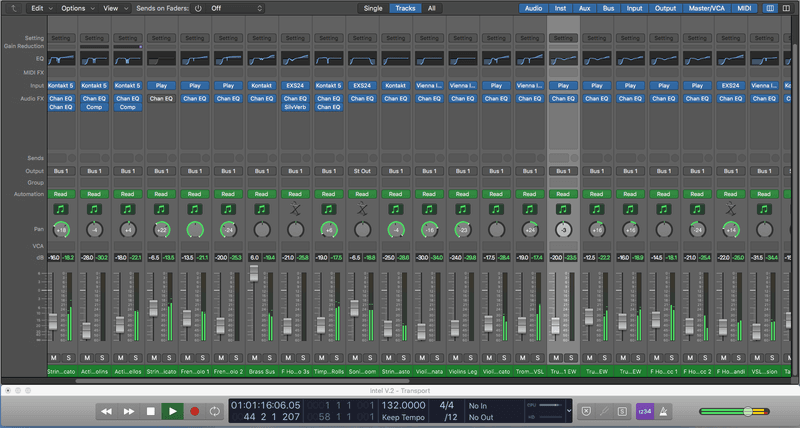Toggle the Aux channel filter button

click(584, 8)
